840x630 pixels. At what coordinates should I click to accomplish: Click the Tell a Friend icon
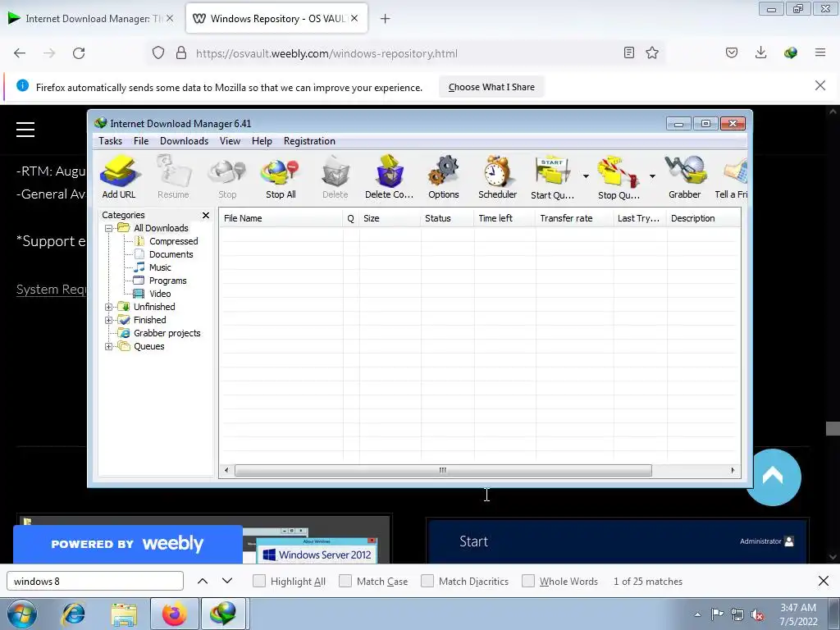coord(732,177)
